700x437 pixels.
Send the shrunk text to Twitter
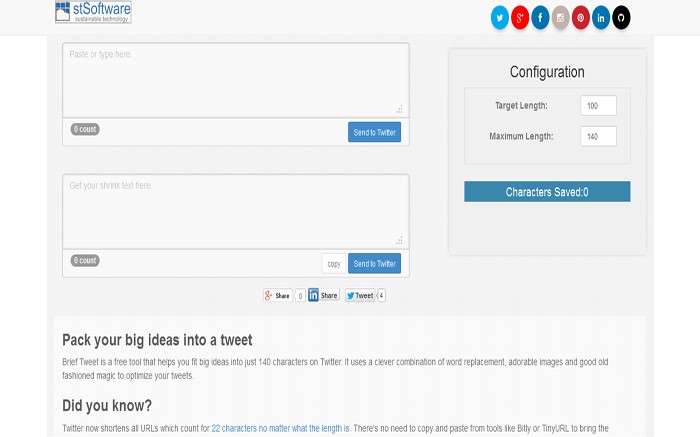click(374, 264)
